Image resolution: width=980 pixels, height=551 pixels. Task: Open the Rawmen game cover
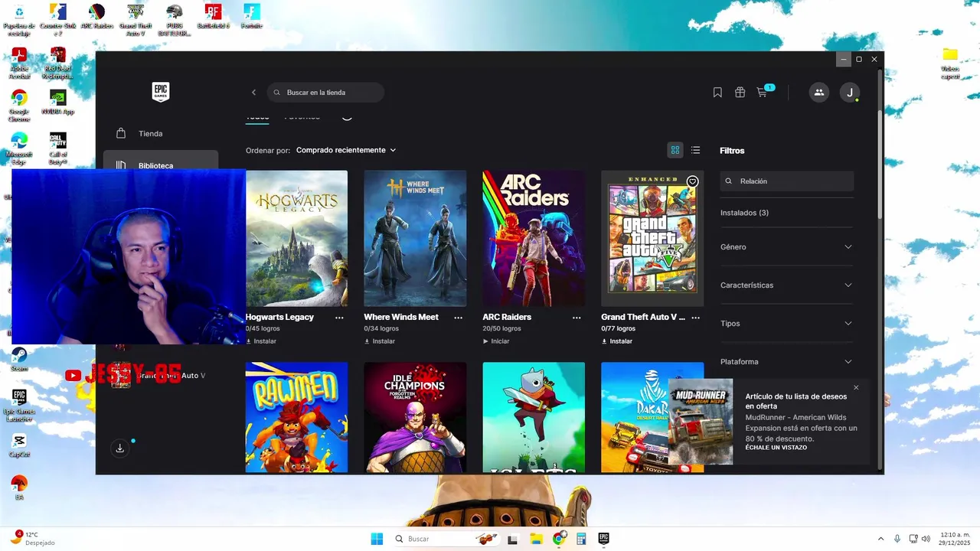click(296, 417)
